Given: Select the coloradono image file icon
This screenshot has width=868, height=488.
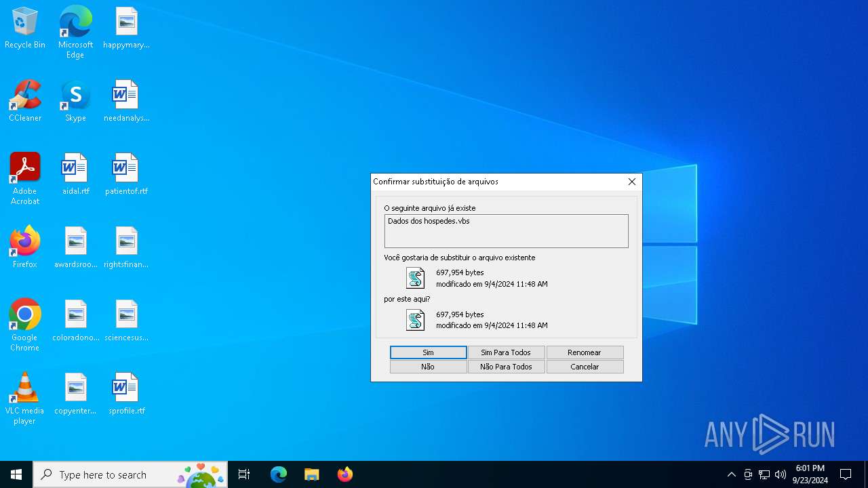Looking at the screenshot, I should pos(75,321).
